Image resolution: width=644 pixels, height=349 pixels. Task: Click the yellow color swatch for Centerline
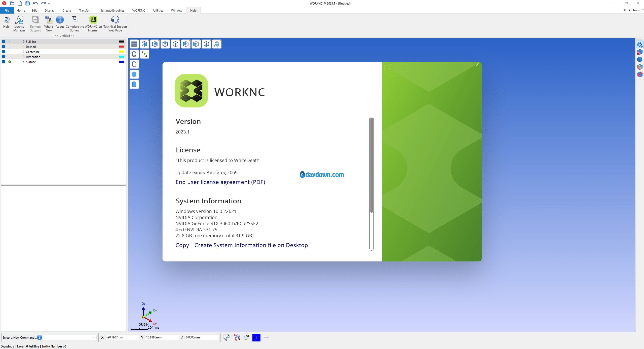click(122, 52)
